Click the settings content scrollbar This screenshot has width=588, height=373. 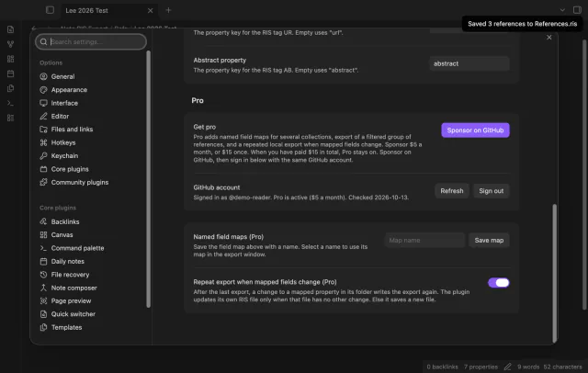tap(554, 273)
